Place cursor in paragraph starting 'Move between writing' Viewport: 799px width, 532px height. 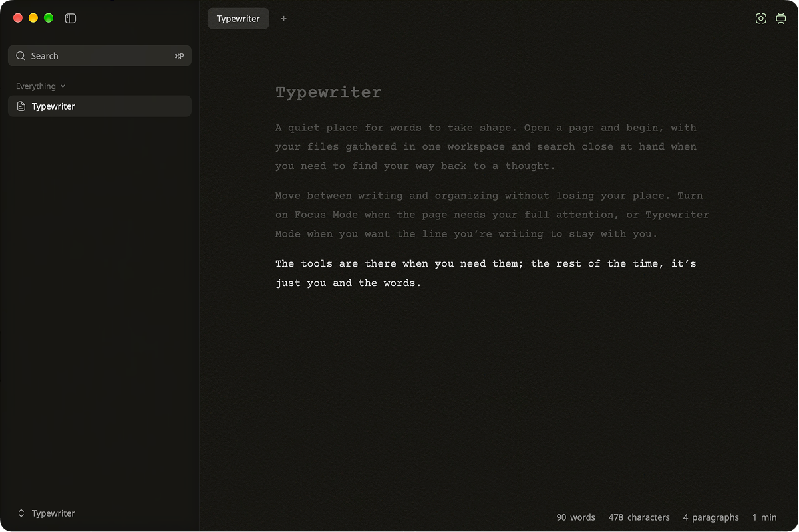(492, 215)
